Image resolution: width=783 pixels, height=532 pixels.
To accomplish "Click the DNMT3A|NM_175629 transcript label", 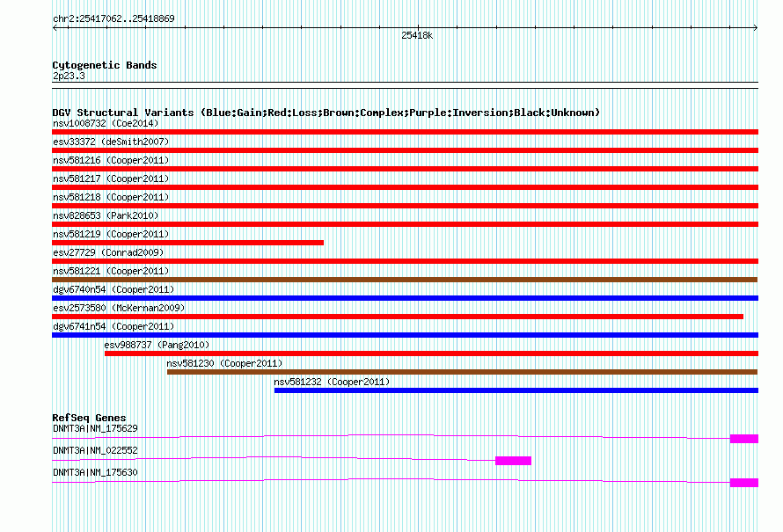I will coord(95,429).
